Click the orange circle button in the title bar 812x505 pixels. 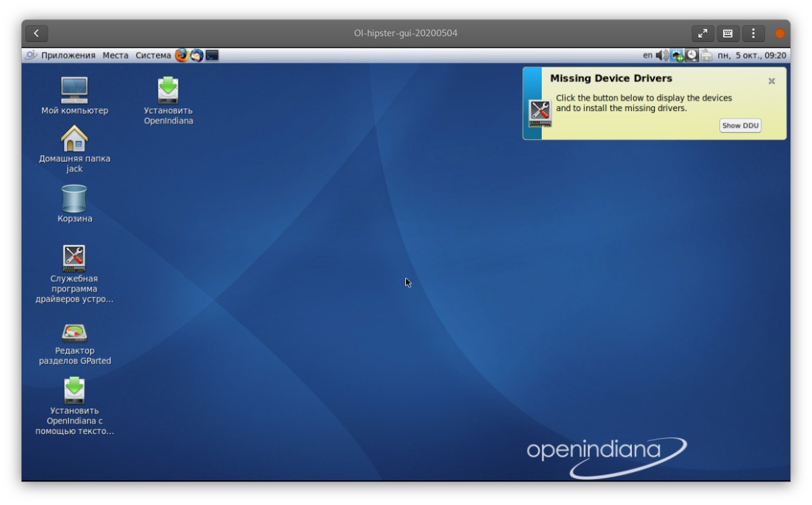click(780, 33)
